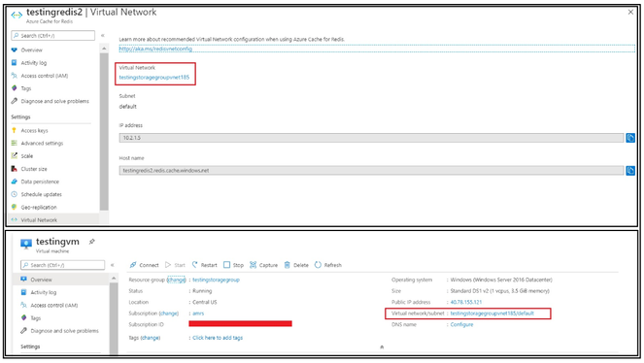Click the Access keys key icon
Screen dimensions: 644x363
pyautogui.click(x=15, y=130)
